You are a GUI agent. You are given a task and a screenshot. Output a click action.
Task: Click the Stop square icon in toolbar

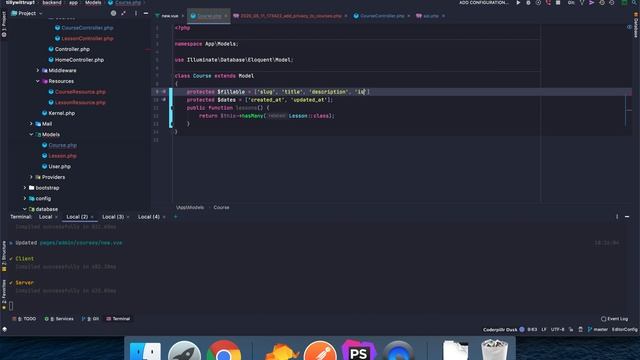coord(558,2)
